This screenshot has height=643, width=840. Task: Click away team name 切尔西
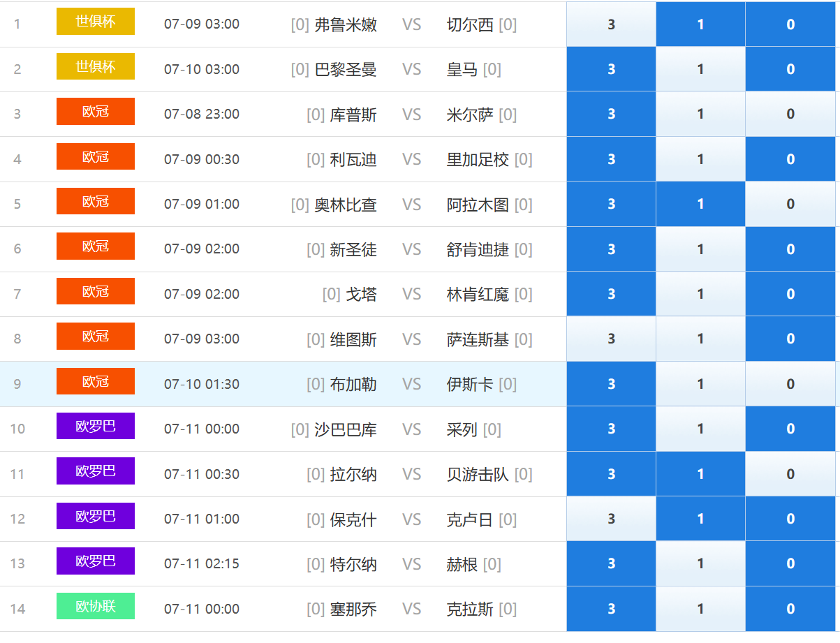click(470, 24)
